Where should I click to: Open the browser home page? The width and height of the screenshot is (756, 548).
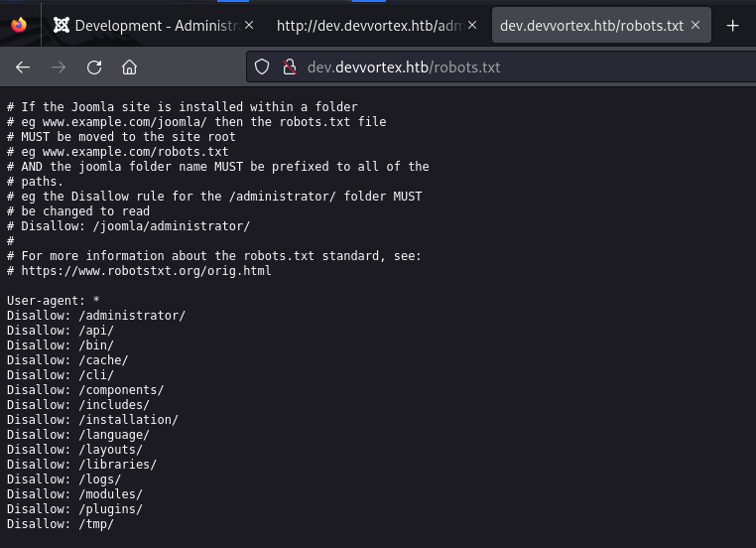pyautogui.click(x=129, y=68)
